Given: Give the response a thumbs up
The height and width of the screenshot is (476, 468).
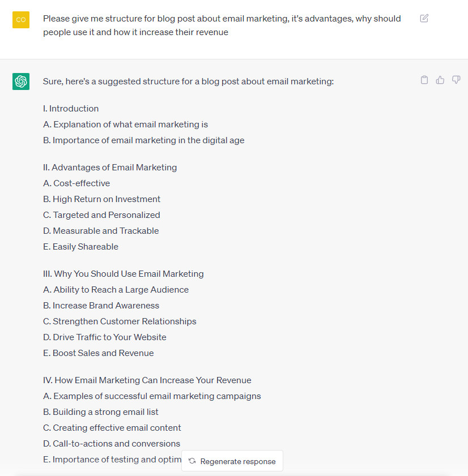Looking at the screenshot, I should tap(440, 80).
